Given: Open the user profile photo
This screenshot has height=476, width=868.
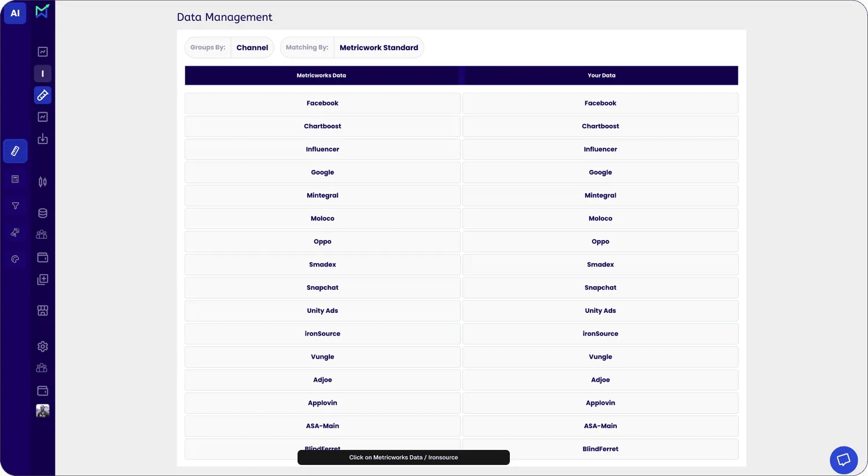Looking at the screenshot, I should point(43,411).
